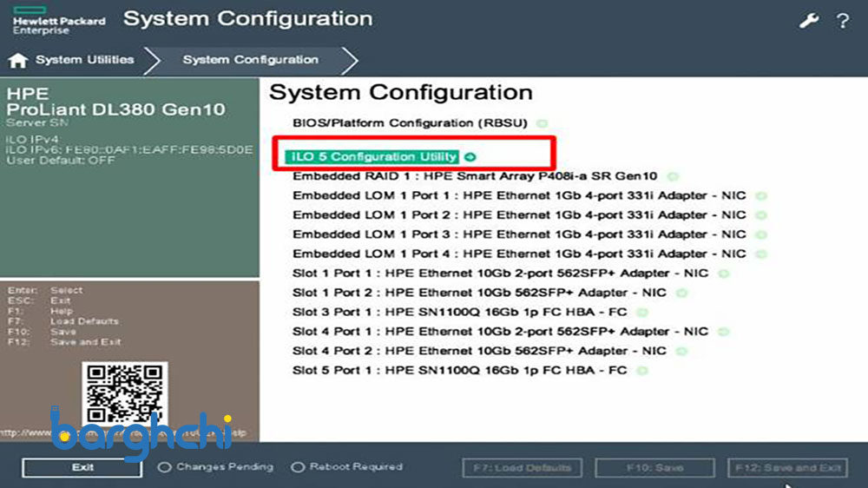The width and height of the screenshot is (868, 488).
Task: Open help via question mark icon
Action: [842, 20]
